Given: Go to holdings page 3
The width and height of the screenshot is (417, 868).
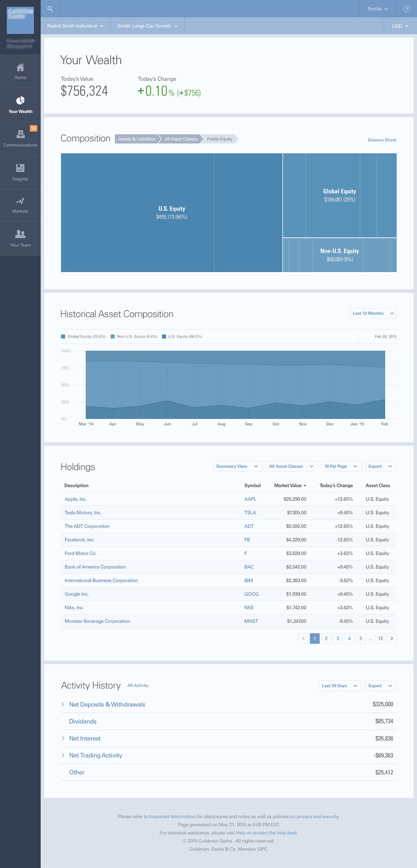Looking at the screenshot, I should (x=337, y=638).
